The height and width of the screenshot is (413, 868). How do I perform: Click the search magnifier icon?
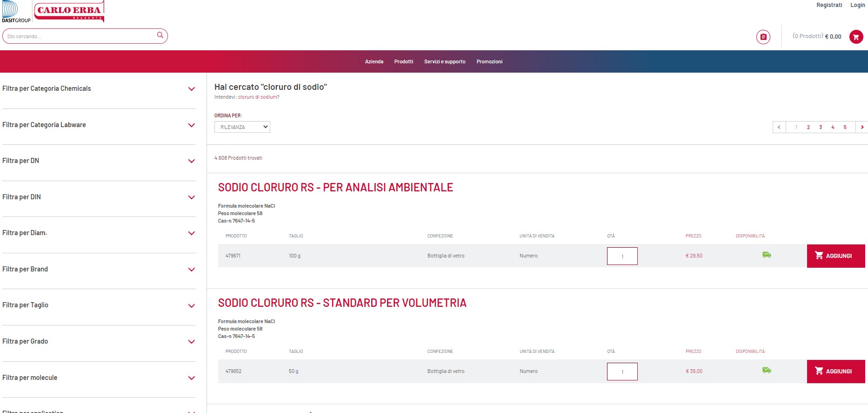click(160, 35)
